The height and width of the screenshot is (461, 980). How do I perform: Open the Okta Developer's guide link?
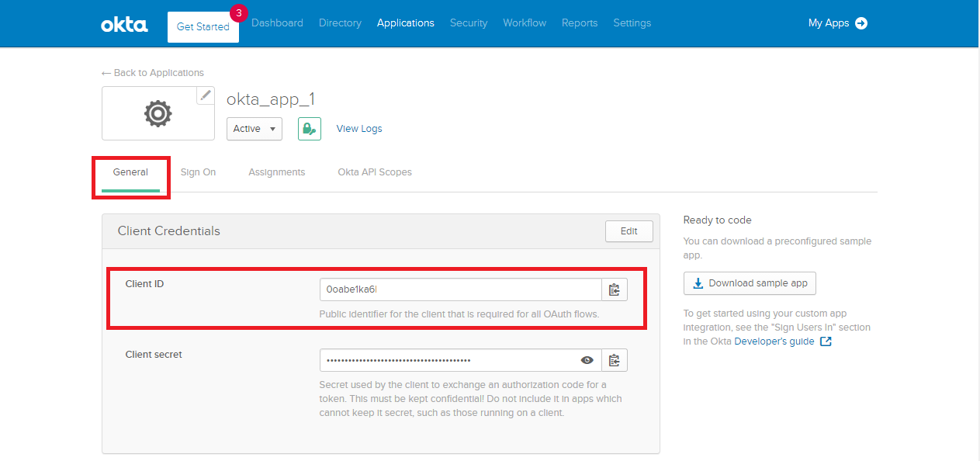(x=774, y=341)
